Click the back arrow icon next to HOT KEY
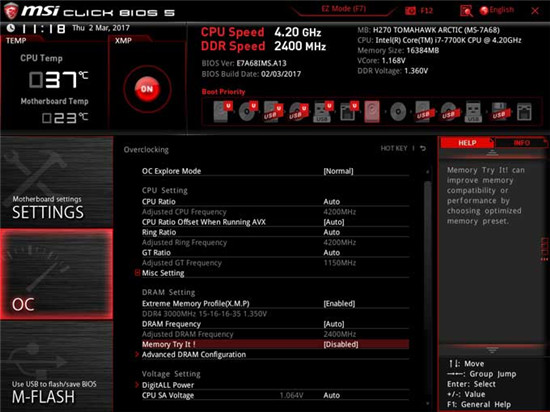 423,148
